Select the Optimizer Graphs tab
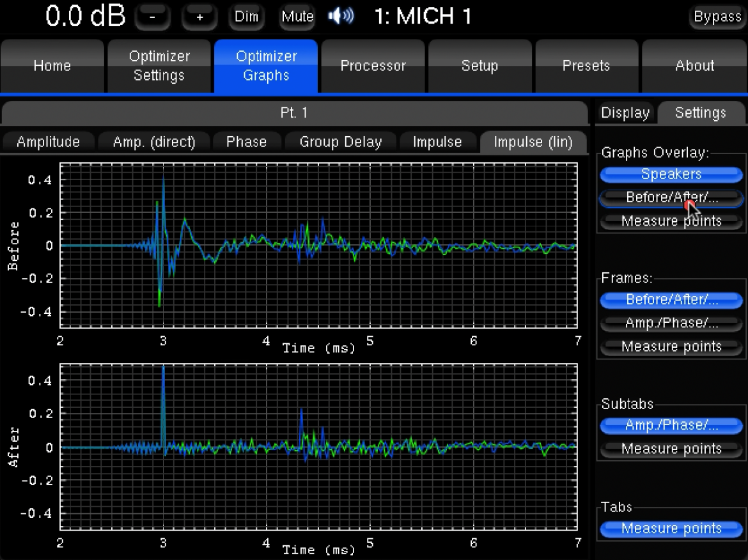Viewport: 748px width, 560px height. point(266,66)
